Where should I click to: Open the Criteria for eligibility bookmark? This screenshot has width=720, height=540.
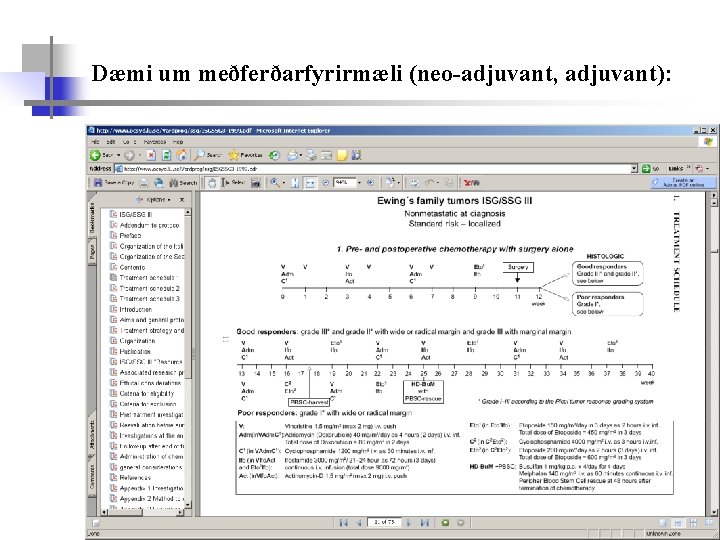pyautogui.click(x=142, y=394)
